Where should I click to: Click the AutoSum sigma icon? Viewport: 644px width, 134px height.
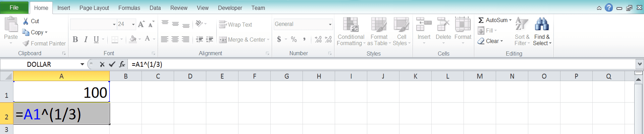(481, 20)
